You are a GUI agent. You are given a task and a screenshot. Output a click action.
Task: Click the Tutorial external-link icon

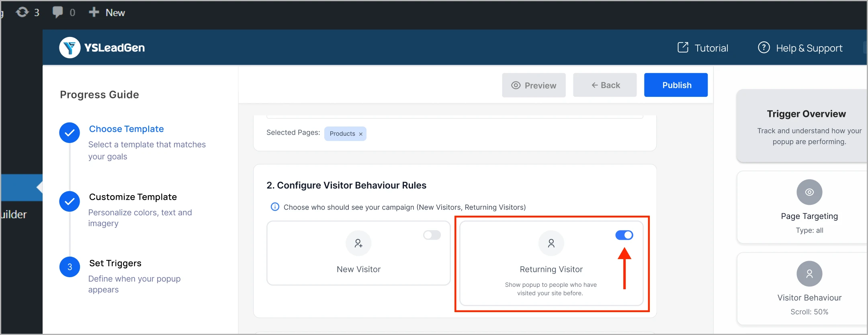[x=683, y=47]
